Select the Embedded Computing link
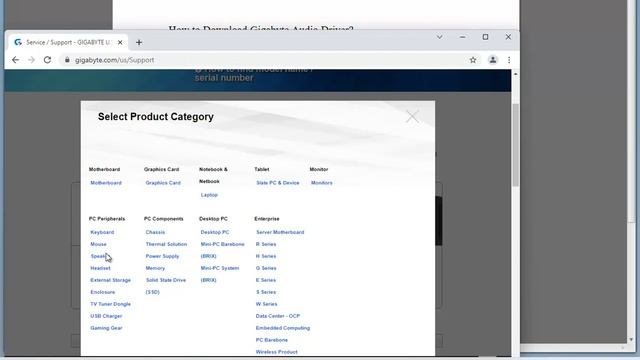This screenshot has width=640, height=360. tap(283, 328)
